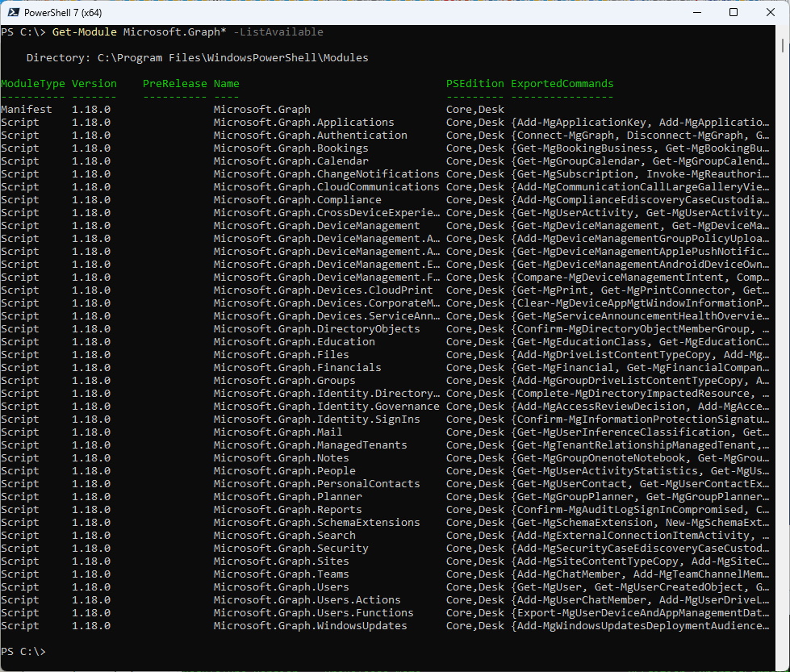
Task: Select Microsoft.Graph.Compliance module name
Action: coord(297,200)
